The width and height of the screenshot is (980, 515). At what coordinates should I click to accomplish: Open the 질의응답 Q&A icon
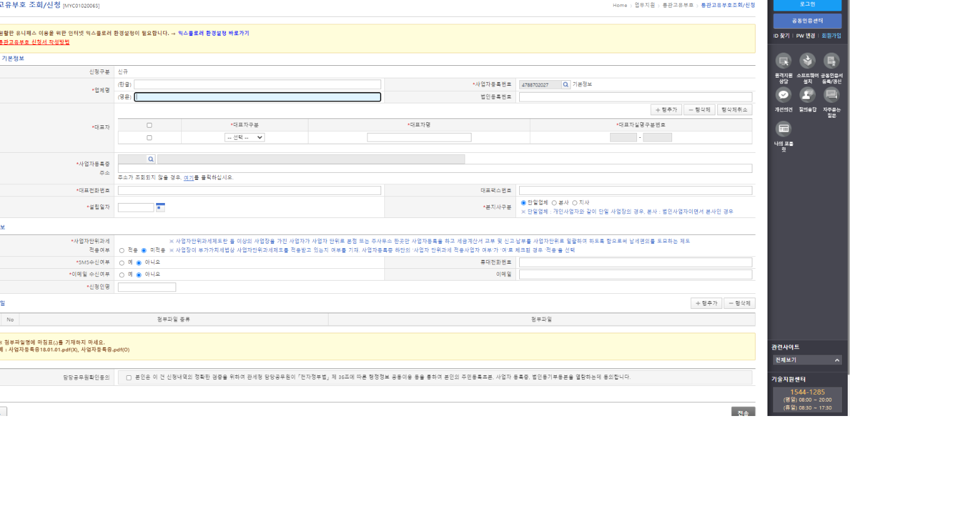point(808,95)
